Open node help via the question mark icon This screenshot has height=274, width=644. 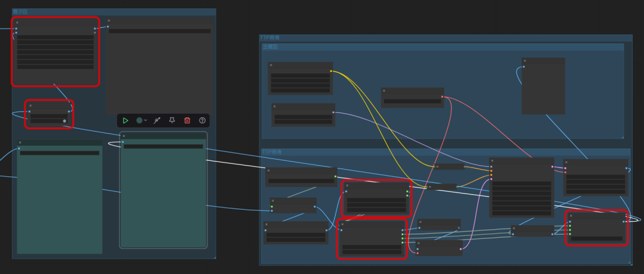pyautogui.click(x=202, y=120)
